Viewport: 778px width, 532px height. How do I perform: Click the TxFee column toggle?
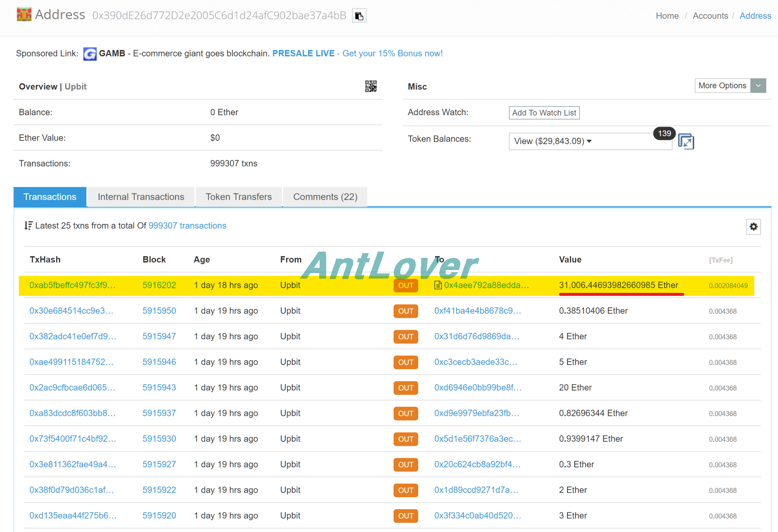[720, 260]
